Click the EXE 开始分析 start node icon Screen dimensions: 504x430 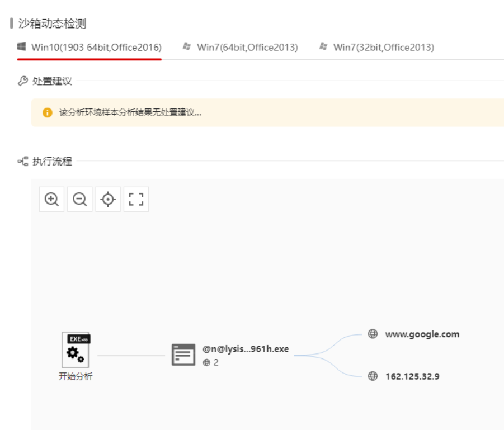[x=76, y=350]
